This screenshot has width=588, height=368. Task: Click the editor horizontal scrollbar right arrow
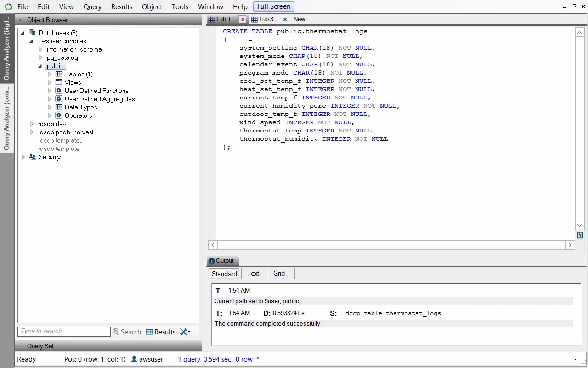pyautogui.click(x=570, y=245)
